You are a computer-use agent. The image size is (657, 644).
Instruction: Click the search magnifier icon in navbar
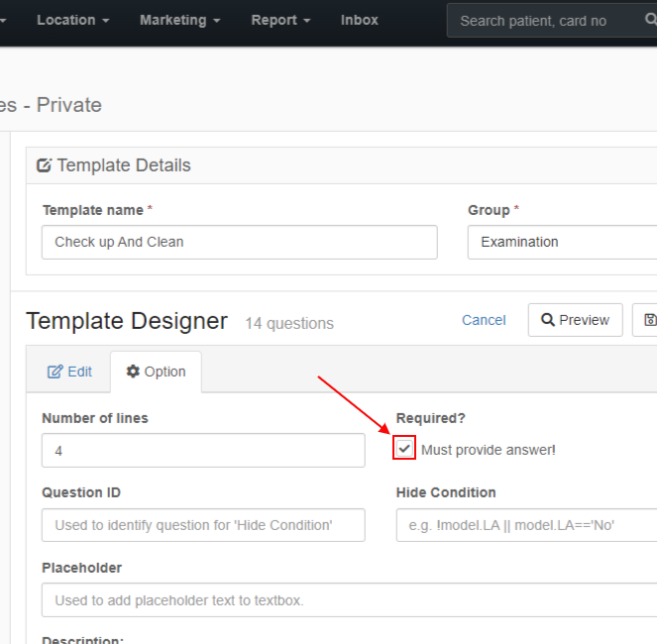click(651, 19)
